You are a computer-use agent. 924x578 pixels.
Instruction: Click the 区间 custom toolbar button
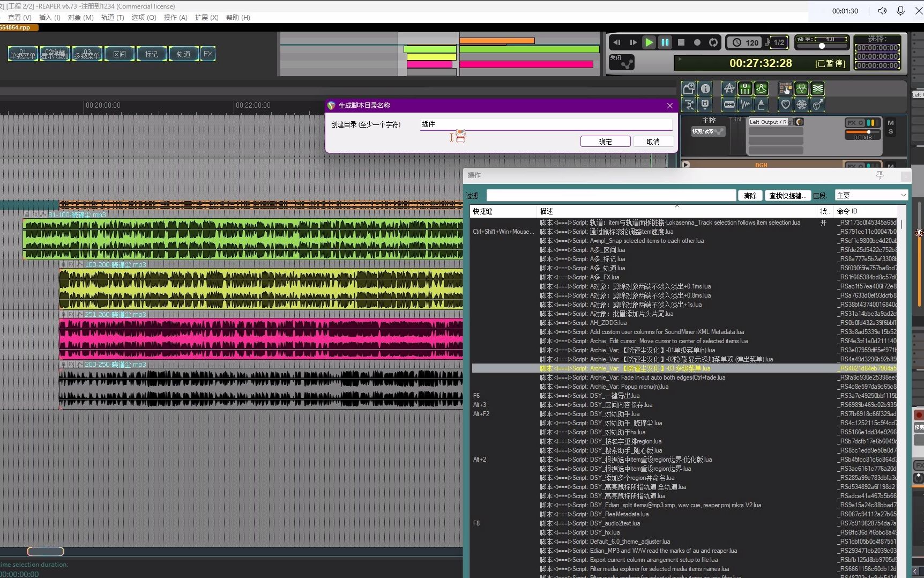[120, 54]
